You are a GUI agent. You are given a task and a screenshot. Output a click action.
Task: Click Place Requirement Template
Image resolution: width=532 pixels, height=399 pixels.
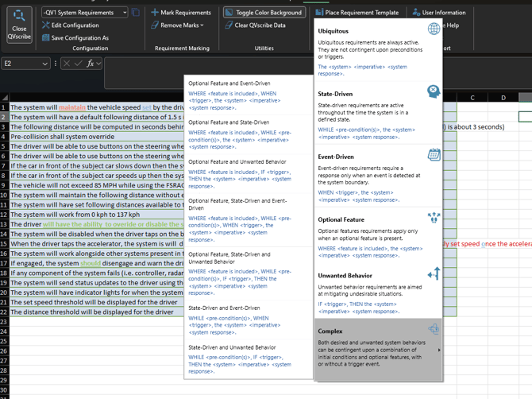tap(357, 13)
